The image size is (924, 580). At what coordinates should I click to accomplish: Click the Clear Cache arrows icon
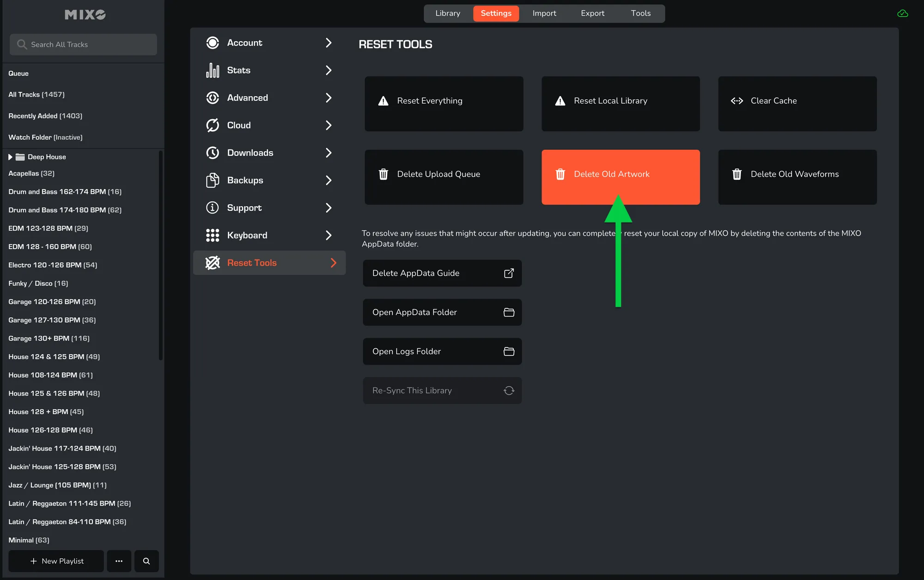tap(736, 101)
